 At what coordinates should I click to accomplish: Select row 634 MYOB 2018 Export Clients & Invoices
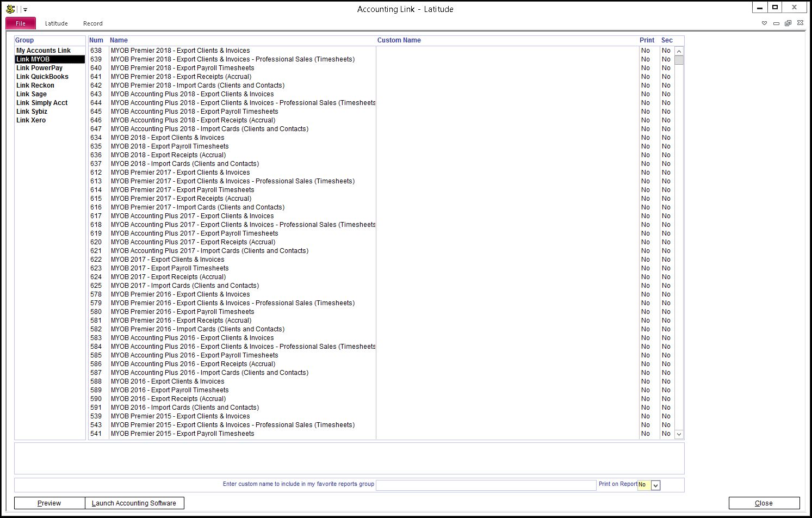381,138
